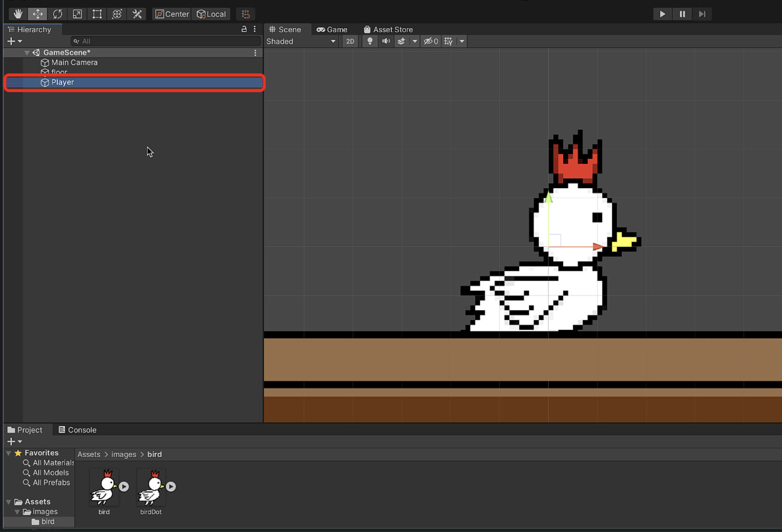
Task: Open the custom editor tools
Action: 137,14
